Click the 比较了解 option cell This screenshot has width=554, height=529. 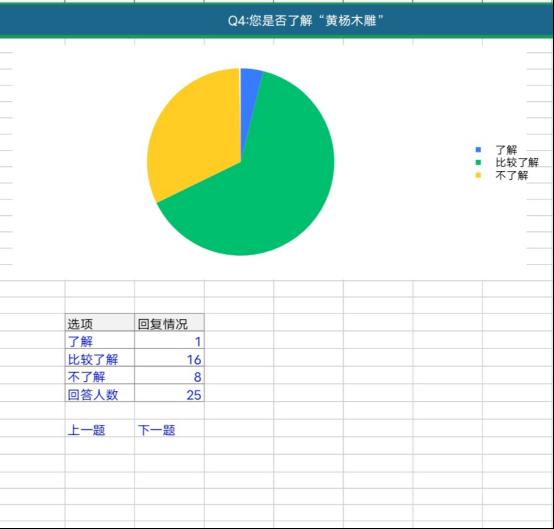[100, 358]
